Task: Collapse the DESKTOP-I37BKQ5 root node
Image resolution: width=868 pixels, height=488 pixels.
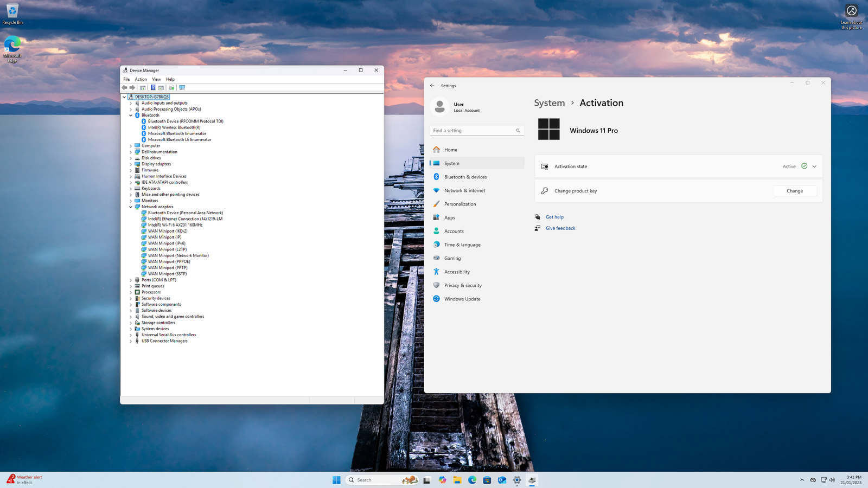Action: [x=124, y=97]
